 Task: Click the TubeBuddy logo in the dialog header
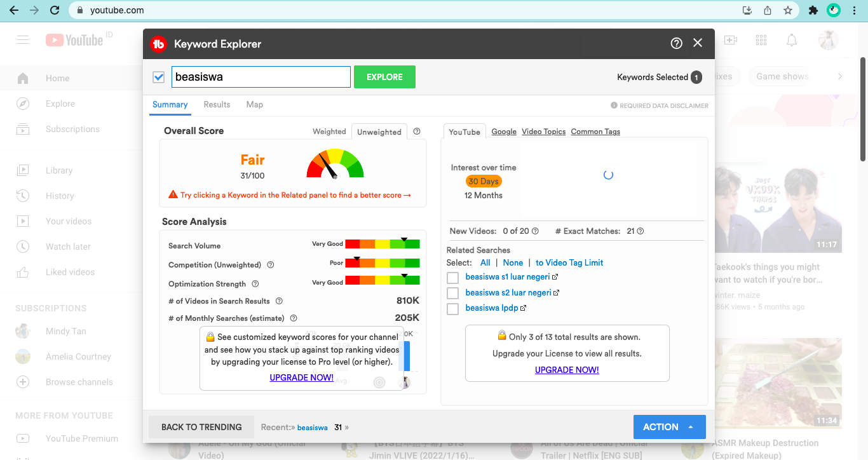159,44
